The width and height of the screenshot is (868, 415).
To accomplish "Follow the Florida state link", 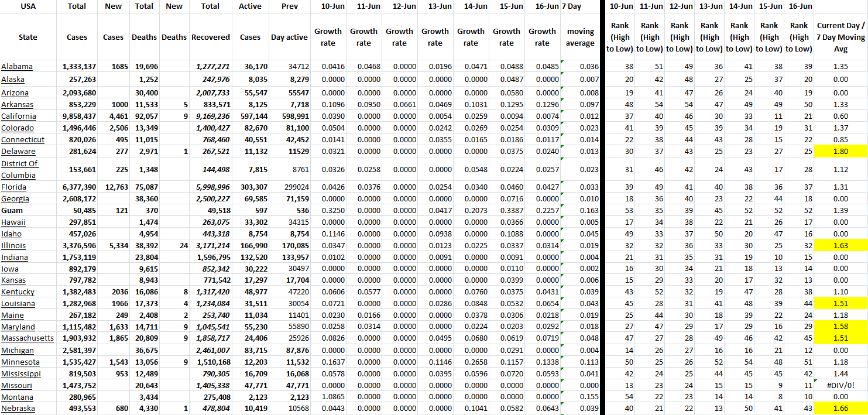I will (14, 187).
